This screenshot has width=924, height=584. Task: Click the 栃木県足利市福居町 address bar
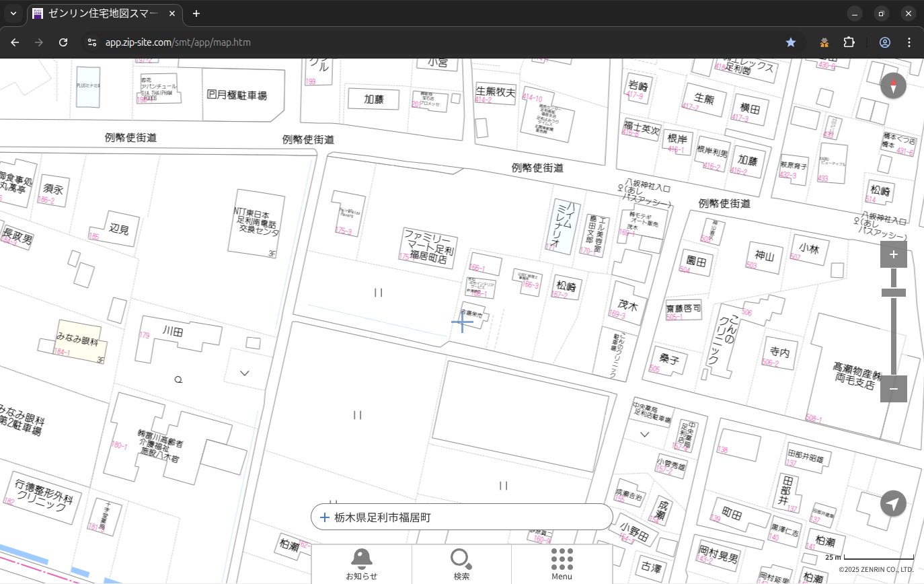click(x=461, y=517)
